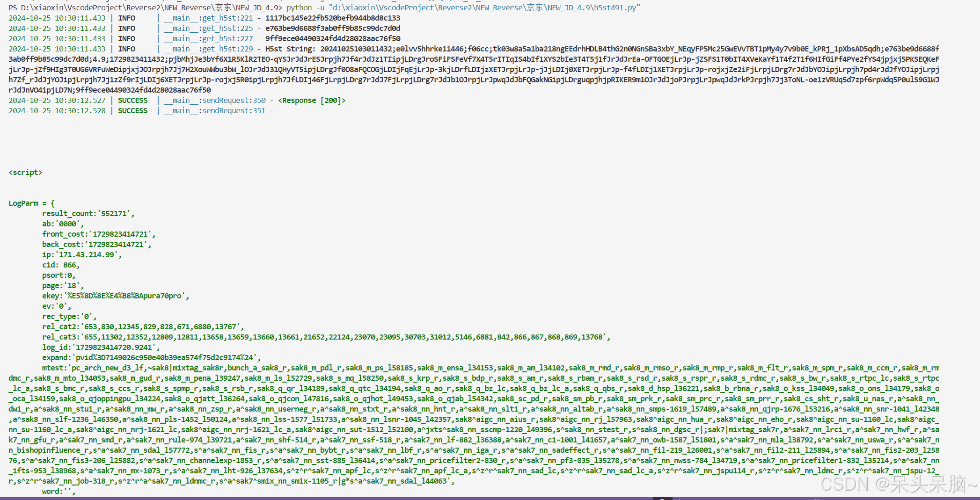
Task: Click the hash e763be9d6688f3ab0ff9b85c99dc7d0d on line 225
Action: tap(333, 28)
